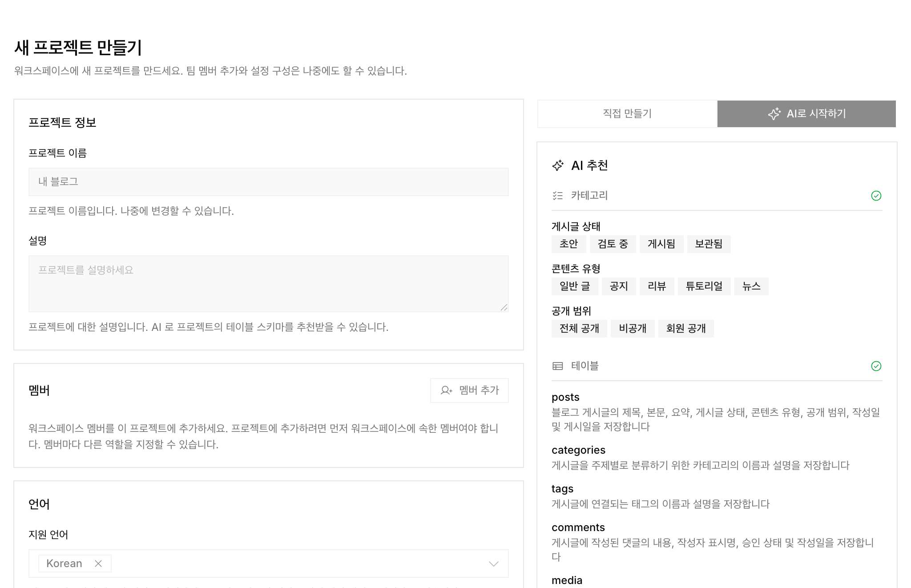Select the 회원 공개 visibility chip
The height and width of the screenshot is (588, 911).
[686, 329]
